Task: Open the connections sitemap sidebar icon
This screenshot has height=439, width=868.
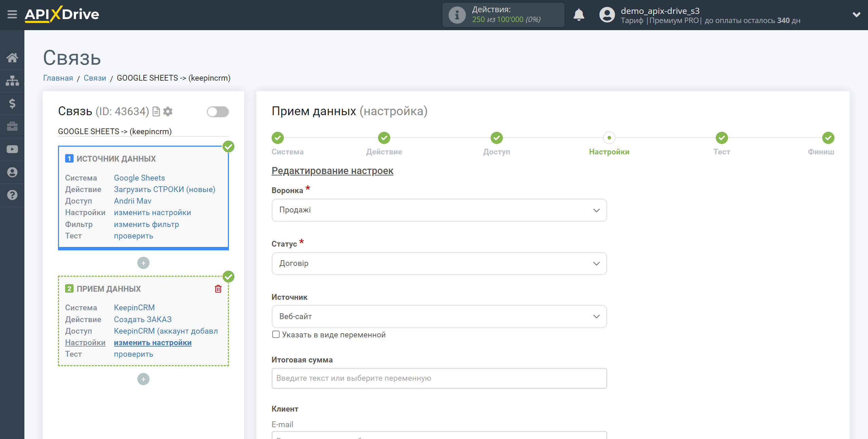Action: 12,81
